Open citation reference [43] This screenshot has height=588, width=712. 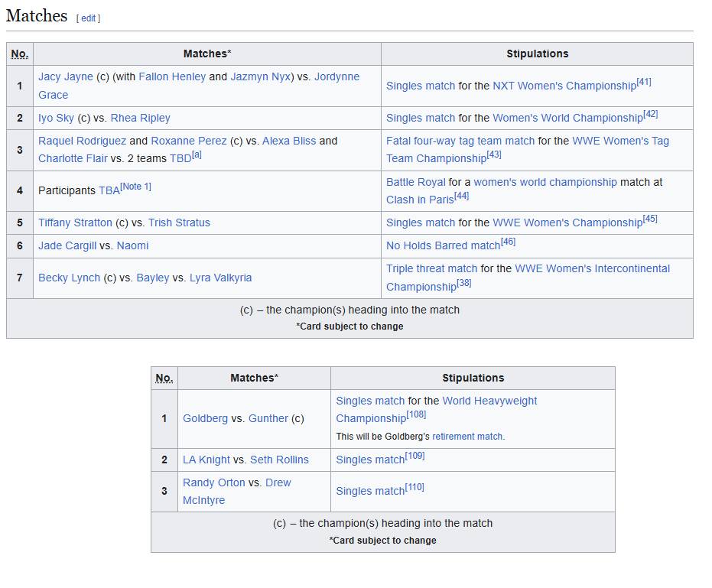[494, 154]
